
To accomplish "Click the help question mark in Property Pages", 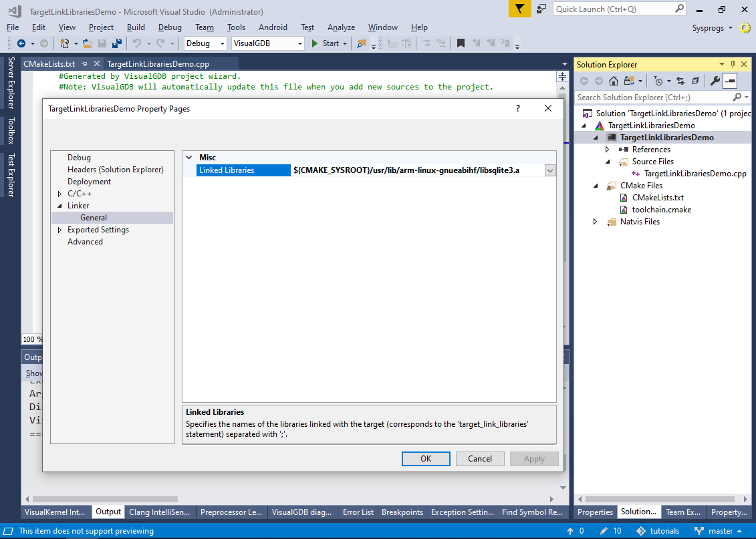I will tap(518, 108).
